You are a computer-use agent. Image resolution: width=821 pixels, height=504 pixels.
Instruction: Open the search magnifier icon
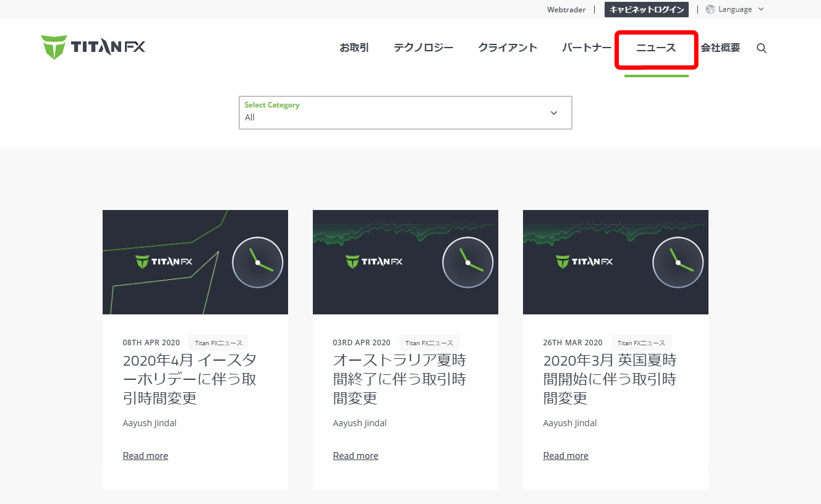click(x=762, y=48)
